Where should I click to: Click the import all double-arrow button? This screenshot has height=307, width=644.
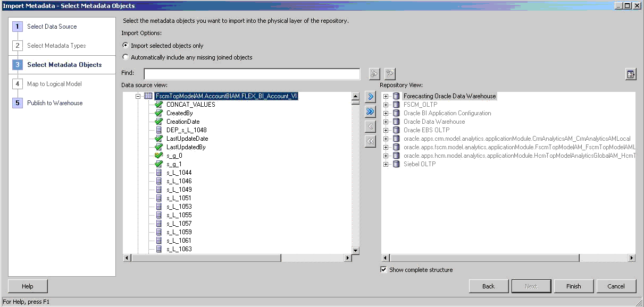click(x=371, y=112)
